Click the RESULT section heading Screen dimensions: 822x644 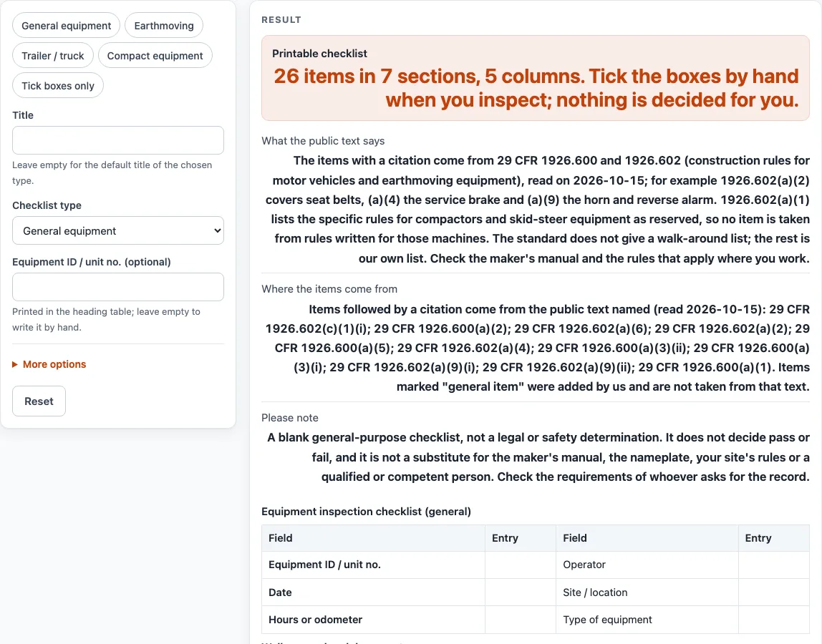point(281,20)
